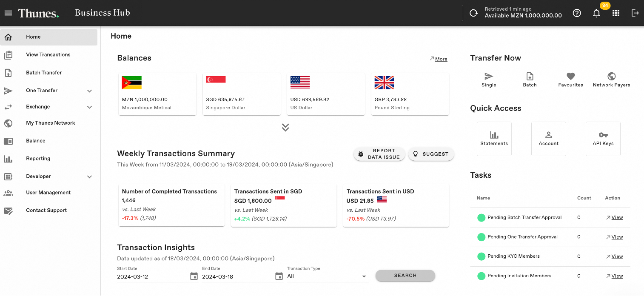Open the refresh balance icon
Viewport: 644px width, 296px height.
474,13
